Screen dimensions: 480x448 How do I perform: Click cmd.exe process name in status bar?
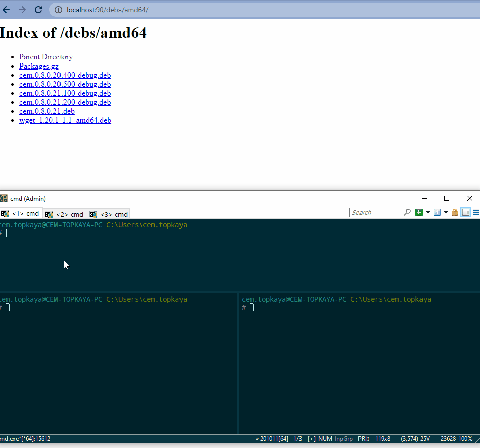[25, 439]
